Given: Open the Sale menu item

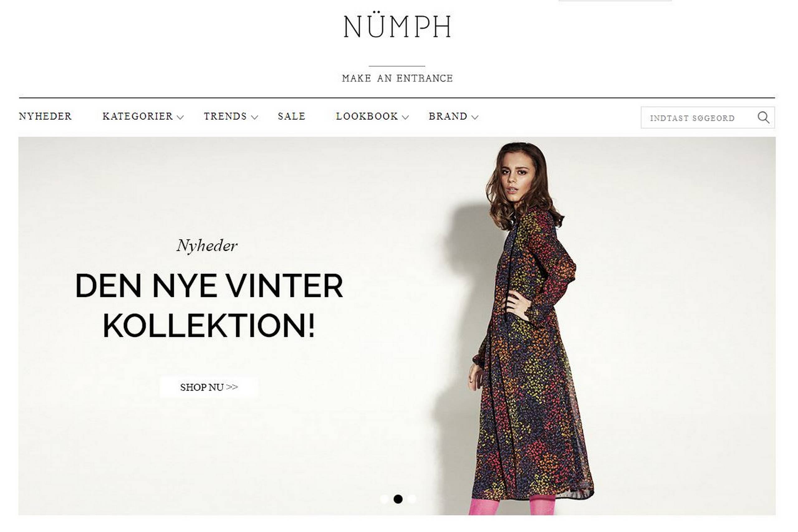Looking at the screenshot, I should pos(291,116).
